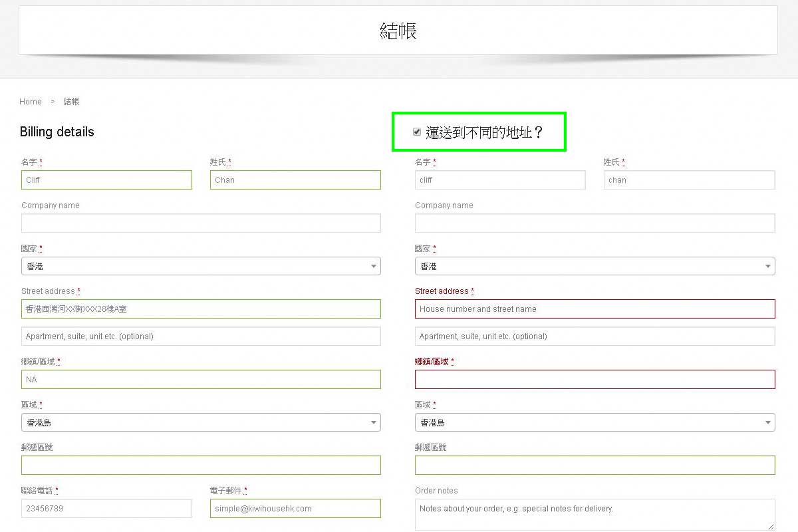The height and width of the screenshot is (532, 798).
Task: Click the 聯絡電話 phone number field
Action: (x=106, y=508)
